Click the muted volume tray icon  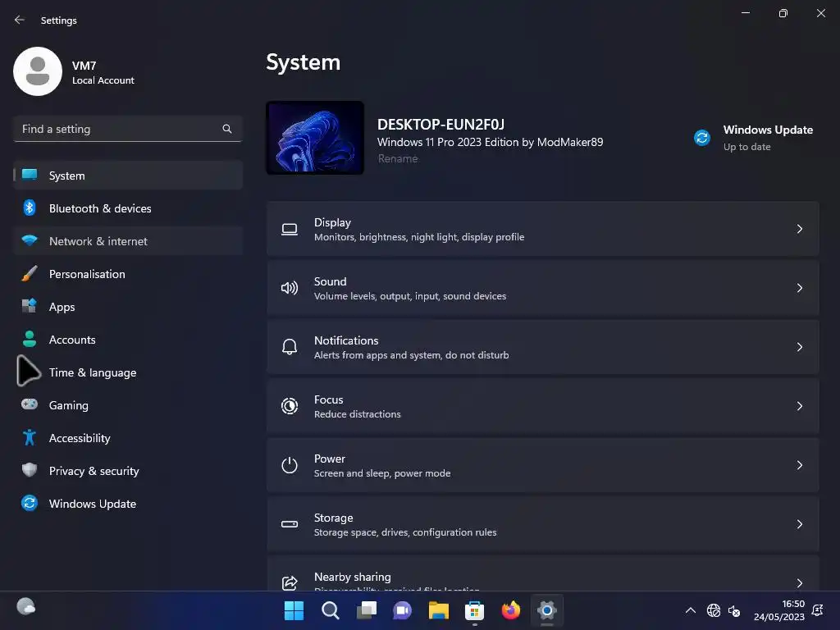tap(734, 610)
